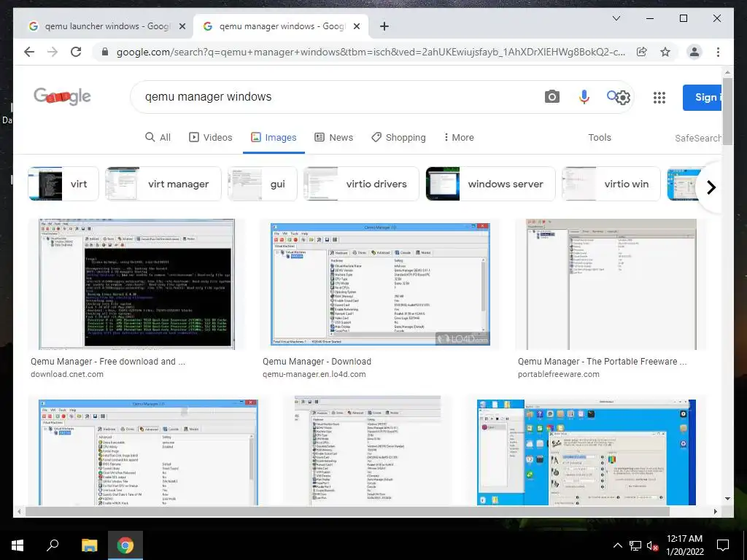
Task: Open Qemu Manager - Download link
Action: click(317, 362)
